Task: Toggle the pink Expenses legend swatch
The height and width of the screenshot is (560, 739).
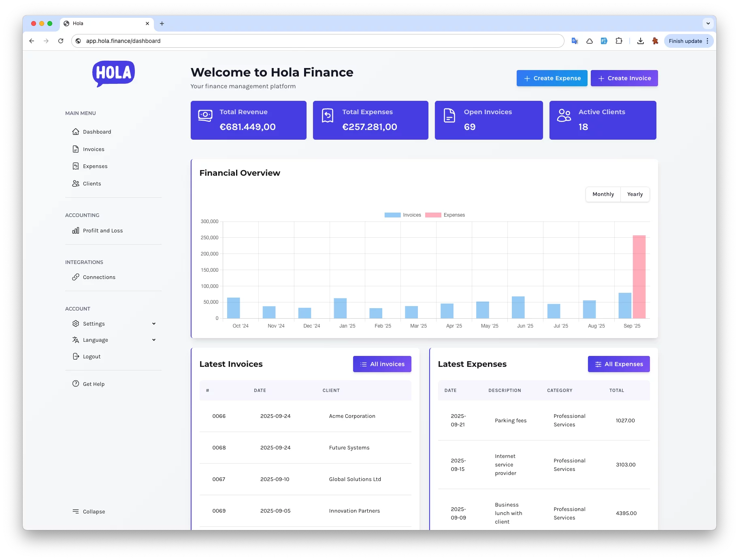Action: pyautogui.click(x=433, y=215)
